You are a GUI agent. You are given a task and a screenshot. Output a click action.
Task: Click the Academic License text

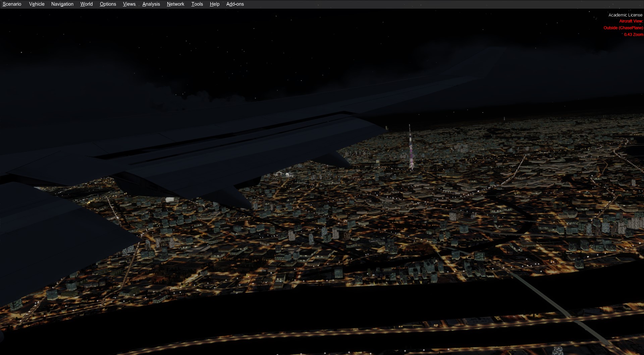(625, 15)
